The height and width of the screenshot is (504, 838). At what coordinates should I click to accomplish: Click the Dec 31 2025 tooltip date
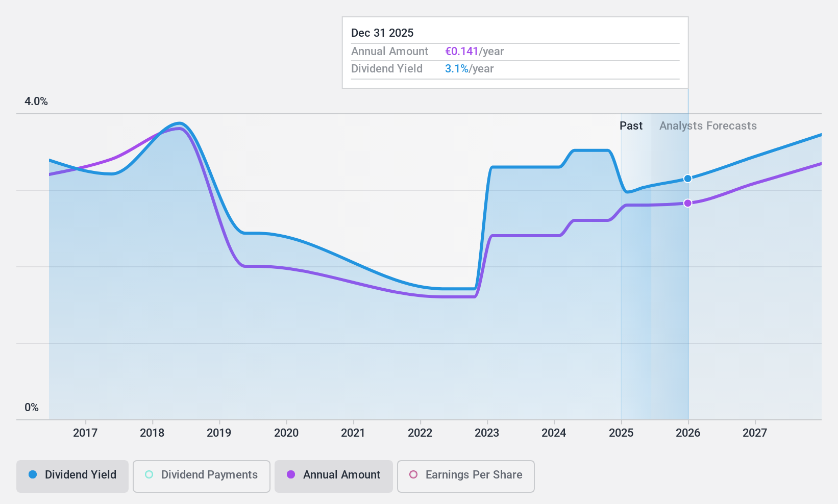[x=382, y=33]
